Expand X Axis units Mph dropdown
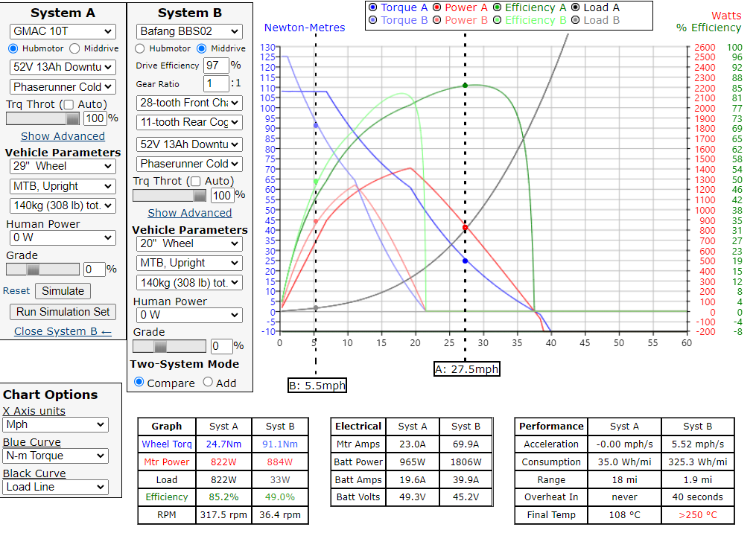756x533 pixels. (x=55, y=425)
